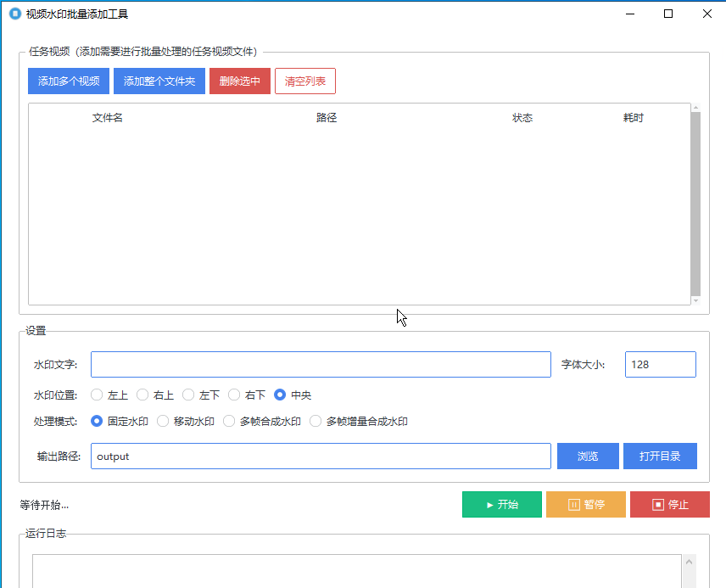Choose 移动水印 processing mode
Image resolution: width=726 pixels, height=588 pixels.
coord(163,421)
